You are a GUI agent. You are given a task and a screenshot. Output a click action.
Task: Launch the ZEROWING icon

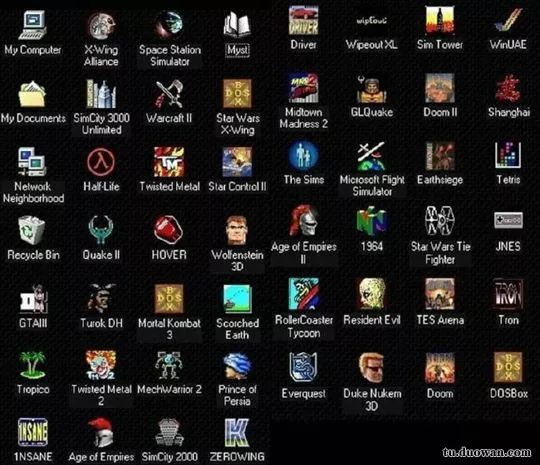pyautogui.click(x=237, y=432)
